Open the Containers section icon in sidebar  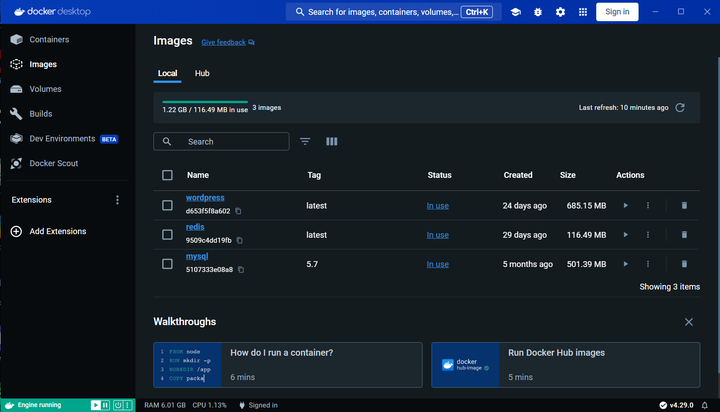[x=17, y=40]
